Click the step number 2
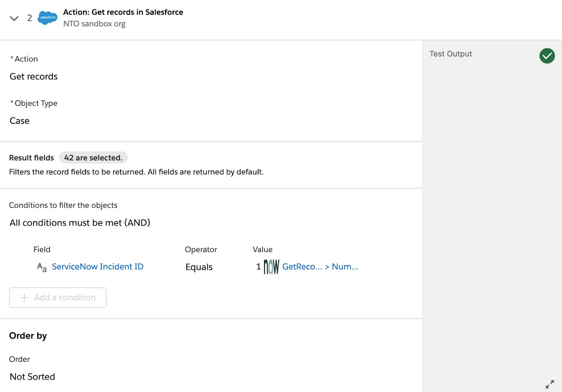This screenshot has height=392, width=562. pos(30,18)
